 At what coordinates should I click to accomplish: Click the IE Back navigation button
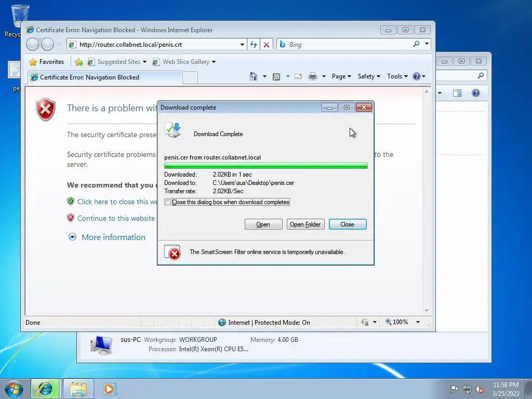[x=33, y=45]
